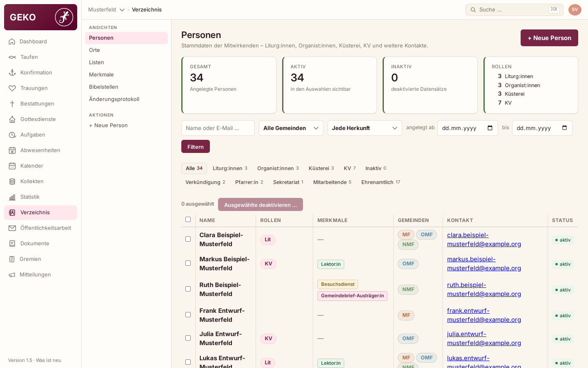588x368 pixels.
Task: Select the Ruth Beispiel-Musterfeld row checkbox
Action: pos(188,289)
